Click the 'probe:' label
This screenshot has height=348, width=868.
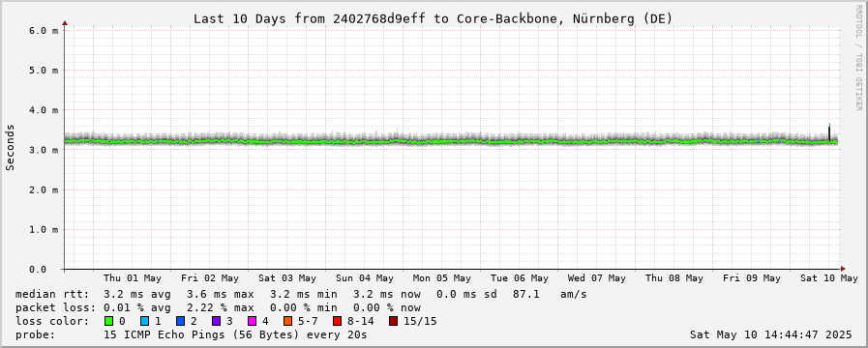(x=36, y=334)
